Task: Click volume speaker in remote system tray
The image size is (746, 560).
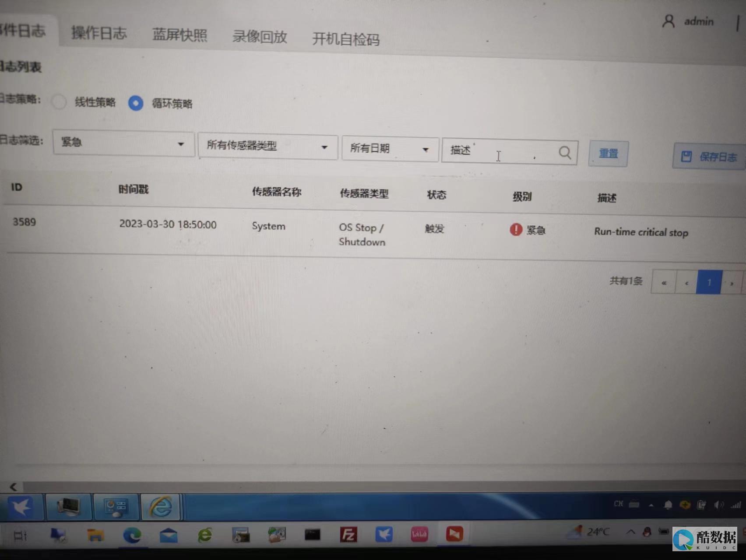Action: tap(718, 505)
